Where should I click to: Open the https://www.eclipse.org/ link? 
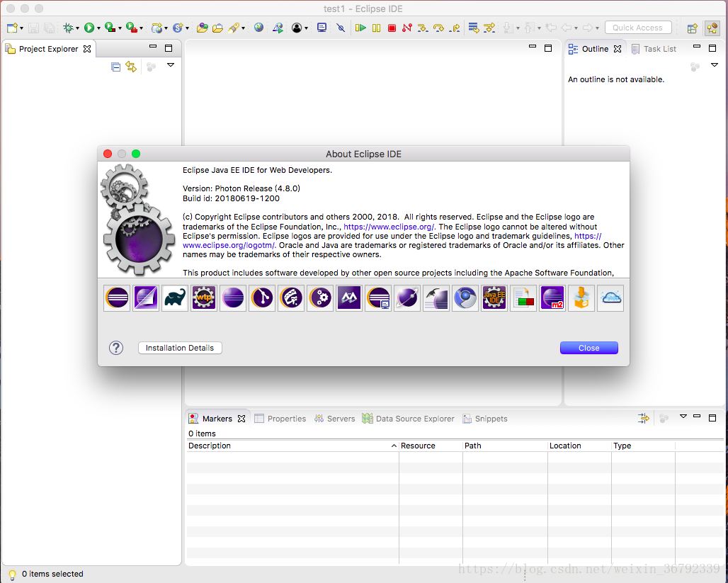click(389, 227)
